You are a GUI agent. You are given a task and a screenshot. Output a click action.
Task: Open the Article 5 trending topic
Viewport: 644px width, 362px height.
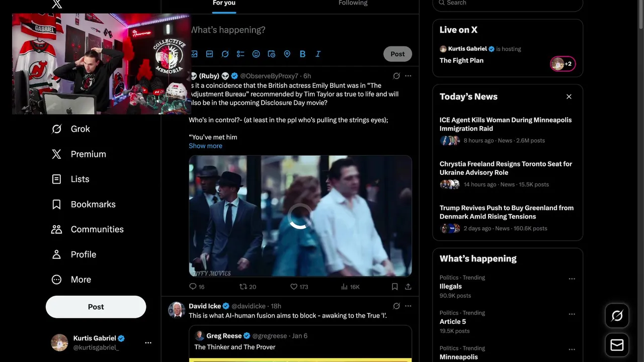(508, 322)
